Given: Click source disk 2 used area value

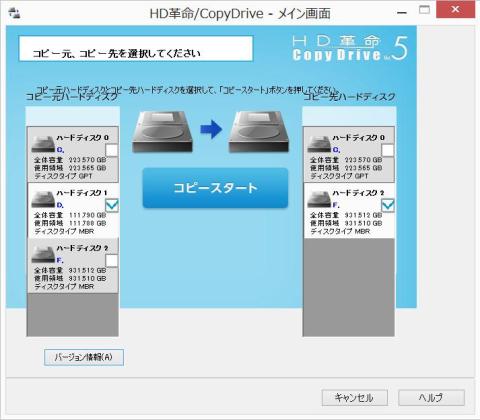Looking at the screenshot, I should tap(87, 279).
